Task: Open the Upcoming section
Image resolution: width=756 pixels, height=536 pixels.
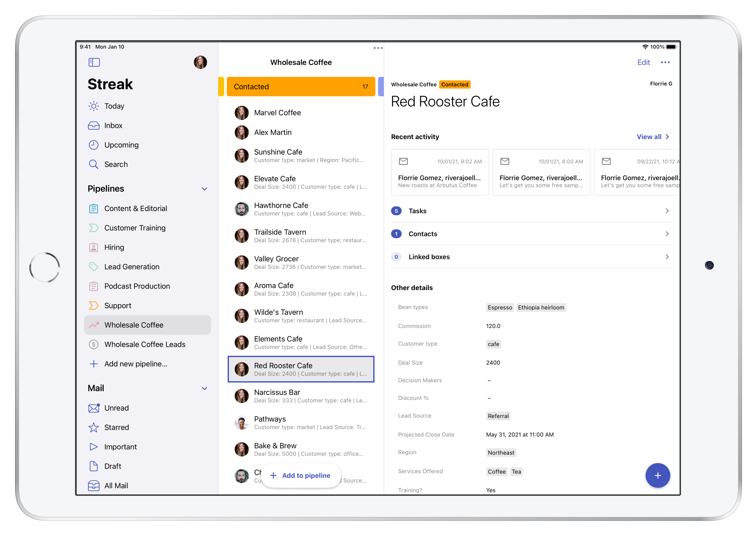Action: point(148,145)
